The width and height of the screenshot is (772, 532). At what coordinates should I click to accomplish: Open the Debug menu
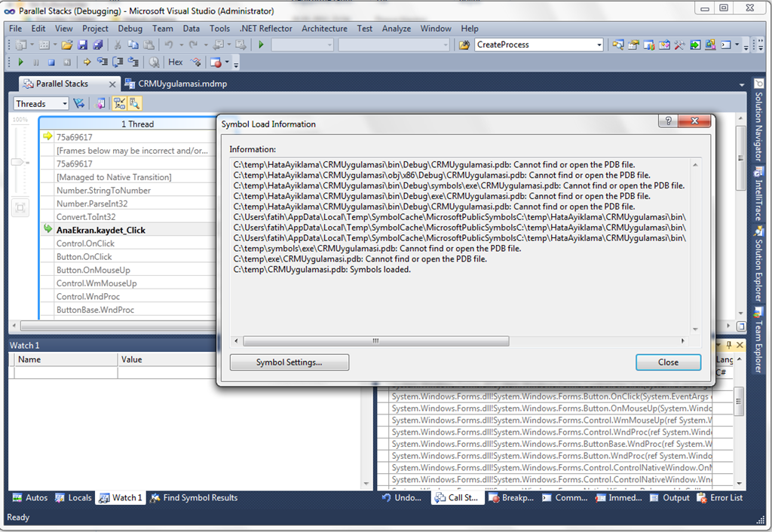pos(130,29)
